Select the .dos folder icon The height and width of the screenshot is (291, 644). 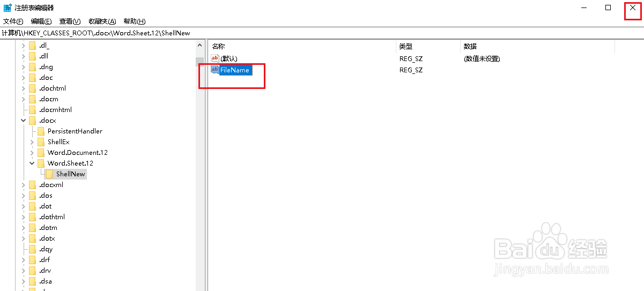tap(32, 196)
